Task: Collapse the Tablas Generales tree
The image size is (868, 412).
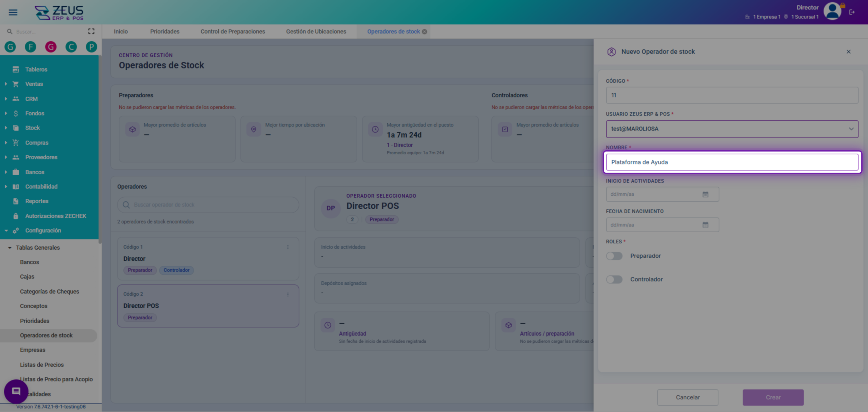Action: click(x=9, y=248)
